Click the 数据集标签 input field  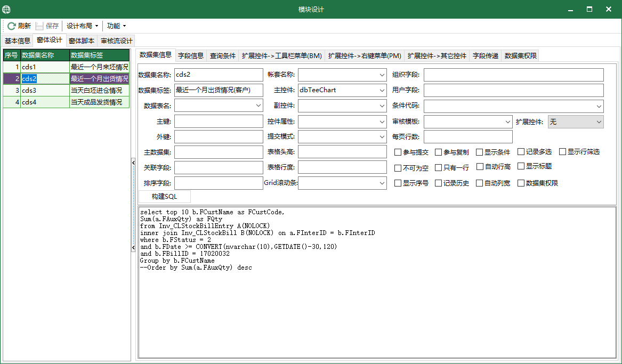click(x=219, y=90)
